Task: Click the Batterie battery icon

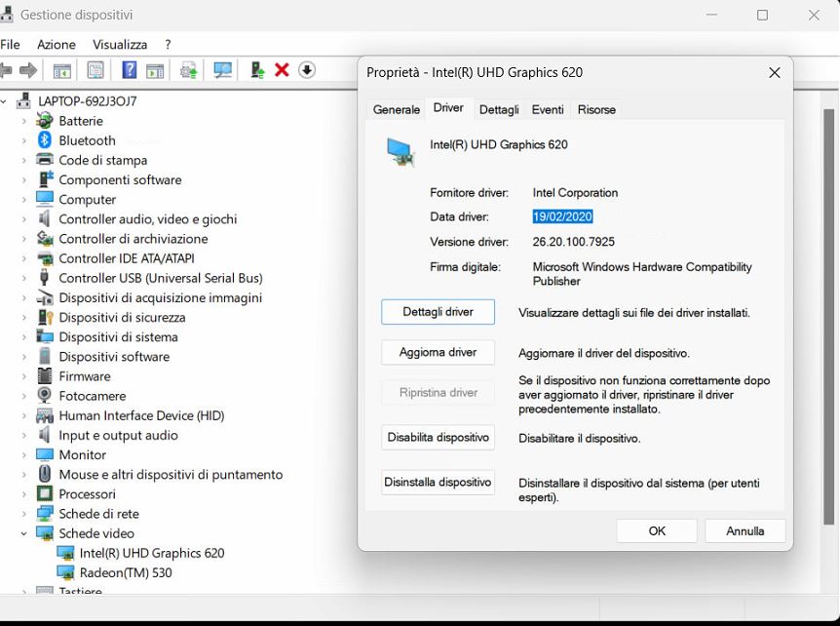Action: 45,121
